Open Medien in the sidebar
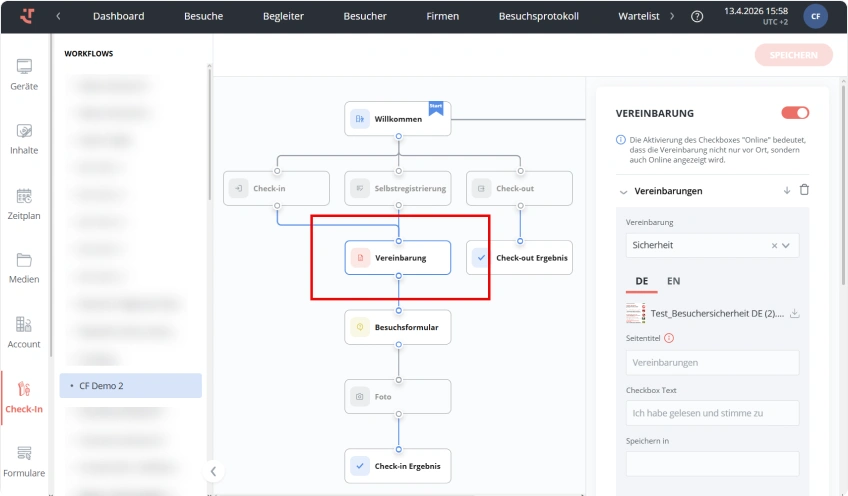This screenshot has height=496, width=848. pos(24,268)
